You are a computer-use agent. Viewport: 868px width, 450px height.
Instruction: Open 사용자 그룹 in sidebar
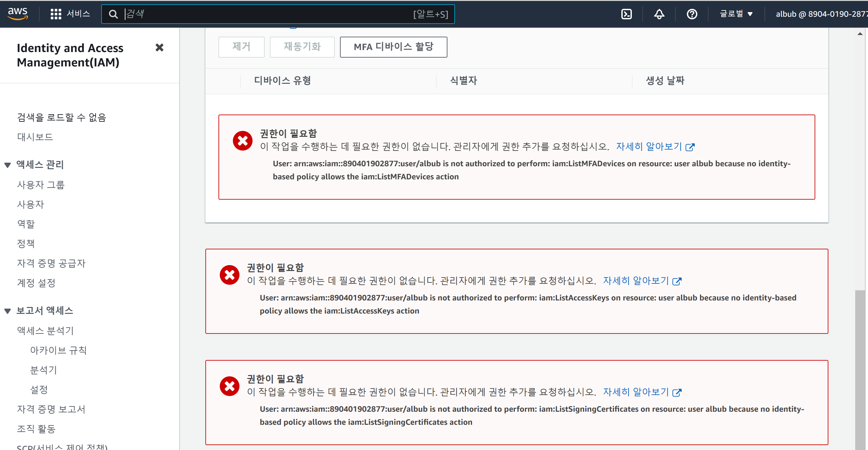(x=41, y=185)
